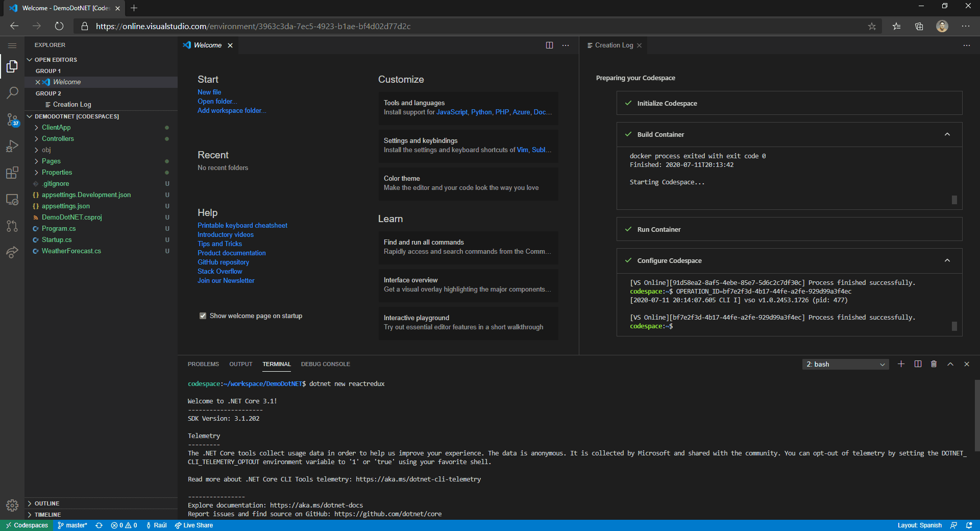Open the feedback icon in status bar
980x531 pixels.
(x=953, y=525)
